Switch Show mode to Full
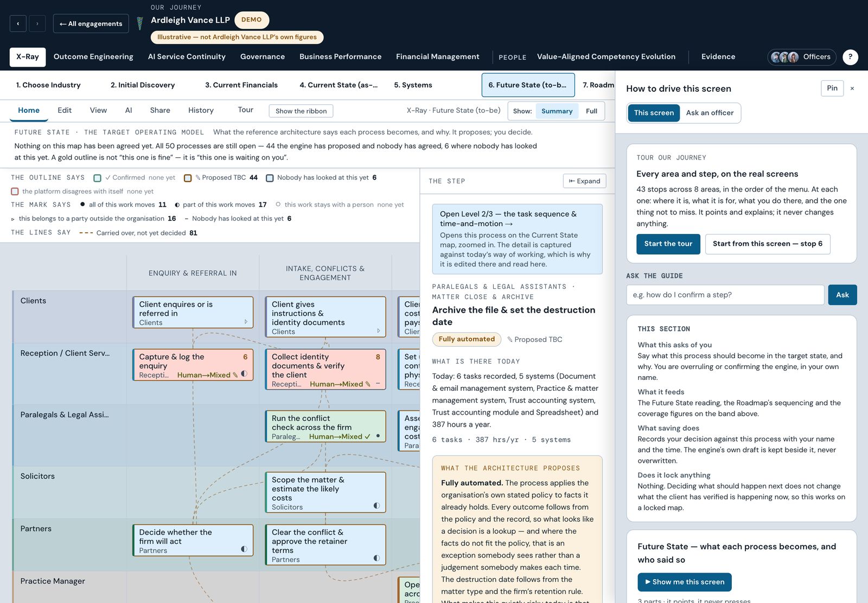The height and width of the screenshot is (603, 868). coord(591,111)
